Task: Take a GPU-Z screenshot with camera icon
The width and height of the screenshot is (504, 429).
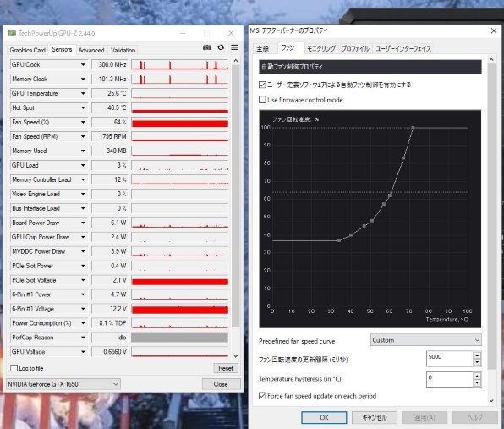Action: click(207, 47)
